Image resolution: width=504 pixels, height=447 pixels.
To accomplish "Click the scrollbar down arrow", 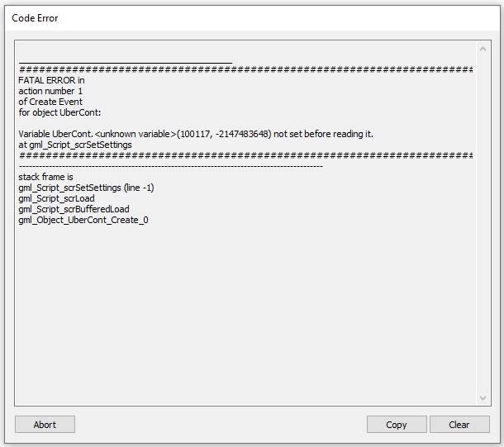I will pos(483,398).
